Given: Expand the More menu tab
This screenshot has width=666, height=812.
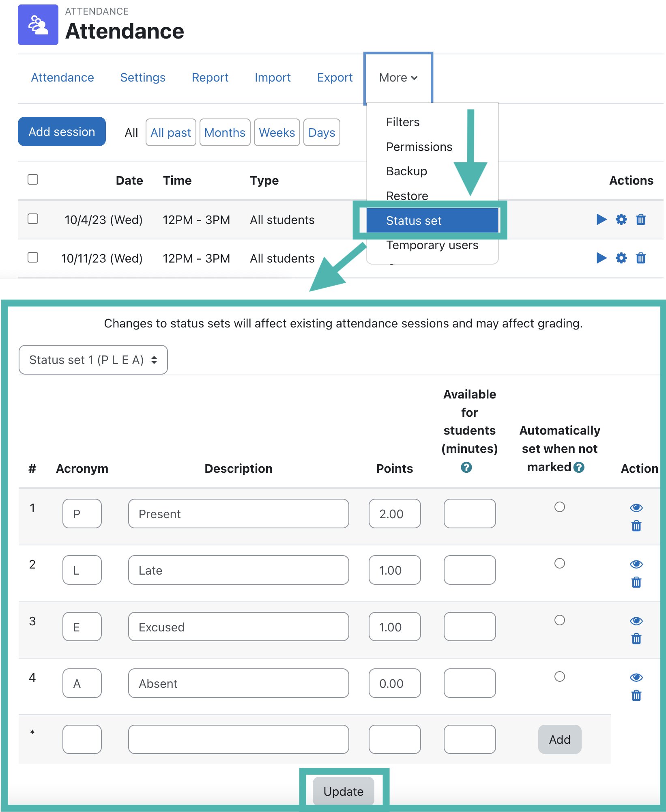Looking at the screenshot, I should click(x=398, y=78).
